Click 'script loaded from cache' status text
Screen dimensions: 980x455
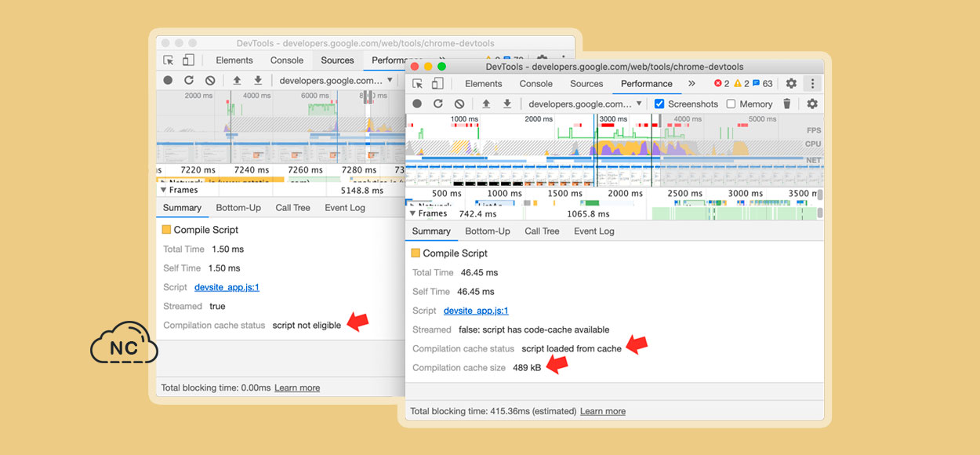click(572, 348)
